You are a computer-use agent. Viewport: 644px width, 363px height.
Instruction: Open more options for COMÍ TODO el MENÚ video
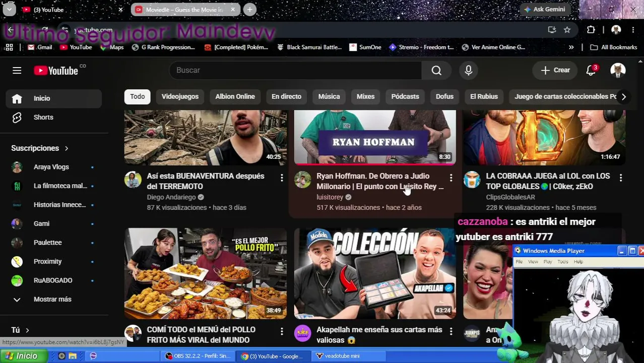click(x=282, y=331)
